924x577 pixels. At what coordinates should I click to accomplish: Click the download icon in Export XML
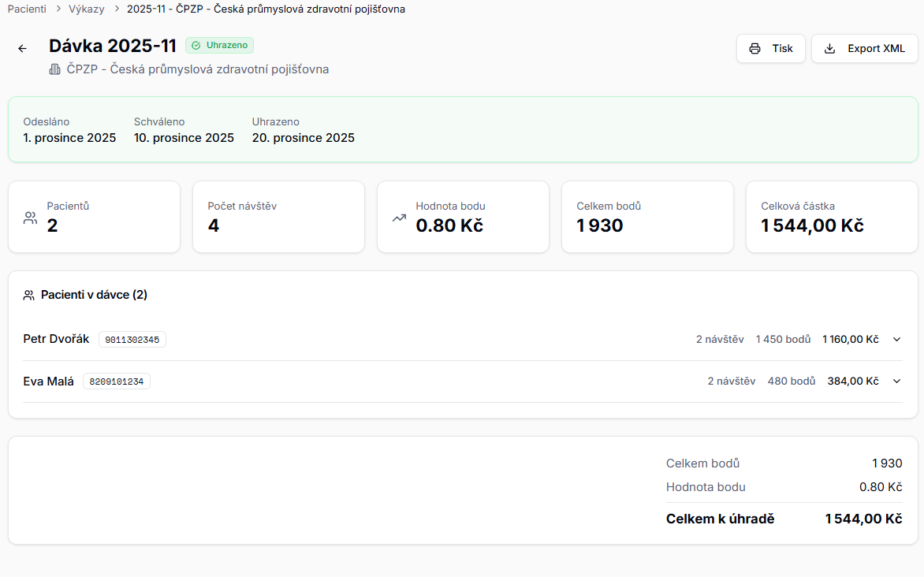point(829,49)
